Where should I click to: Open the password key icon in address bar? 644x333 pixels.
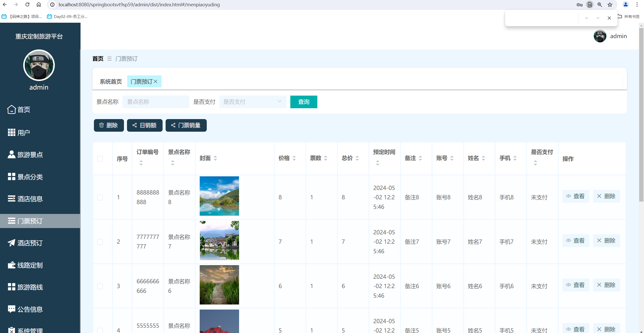click(x=579, y=5)
